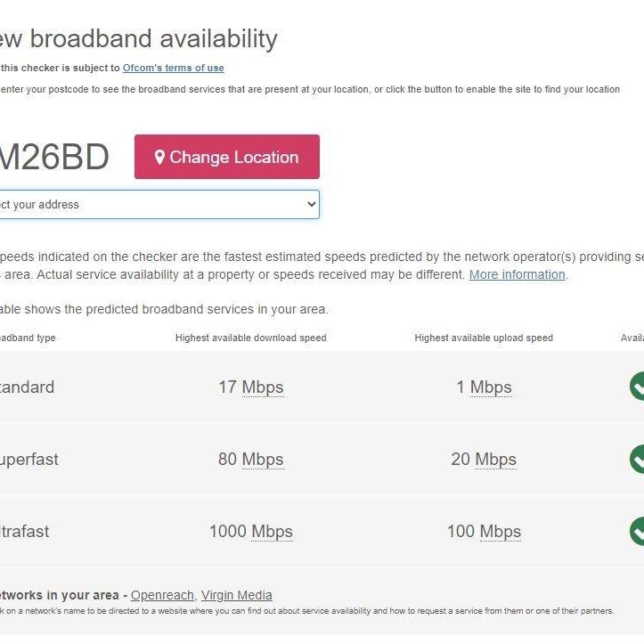Image resolution: width=644 pixels, height=644 pixels.
Task: Click the map pin icon on Change Location
Action: [x=159, y=157]
